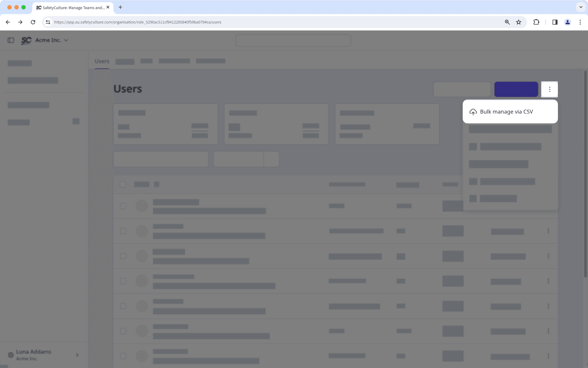Viewport: 588px width, 368px height.
Task: Click the purple primary action button
Action: (516, 89)
